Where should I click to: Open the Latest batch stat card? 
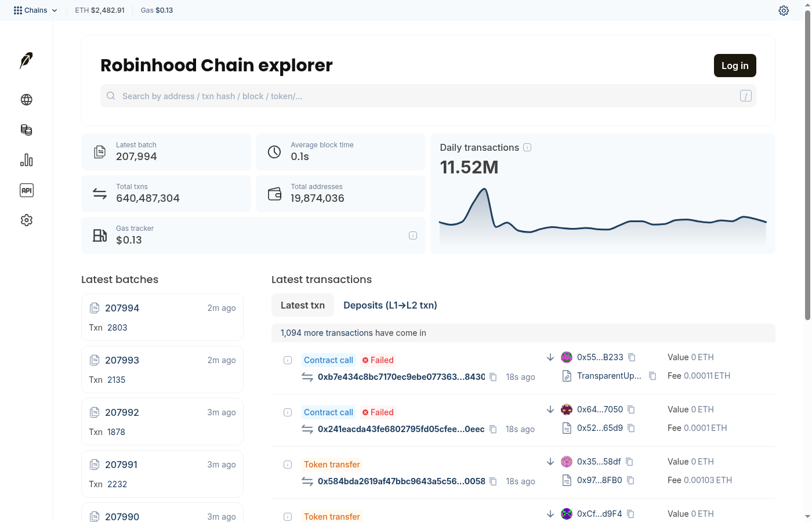[166, 152]
